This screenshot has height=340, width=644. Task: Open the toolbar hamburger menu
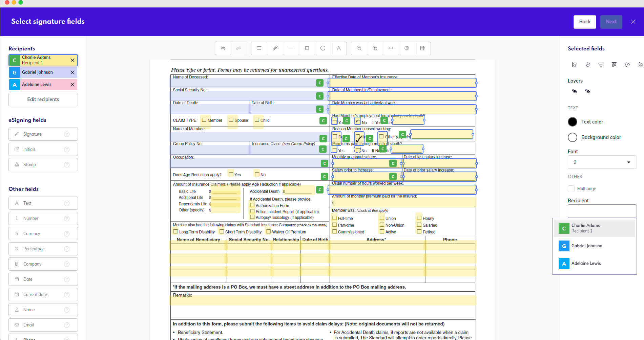pyautogui.click(x=259, y=48)
